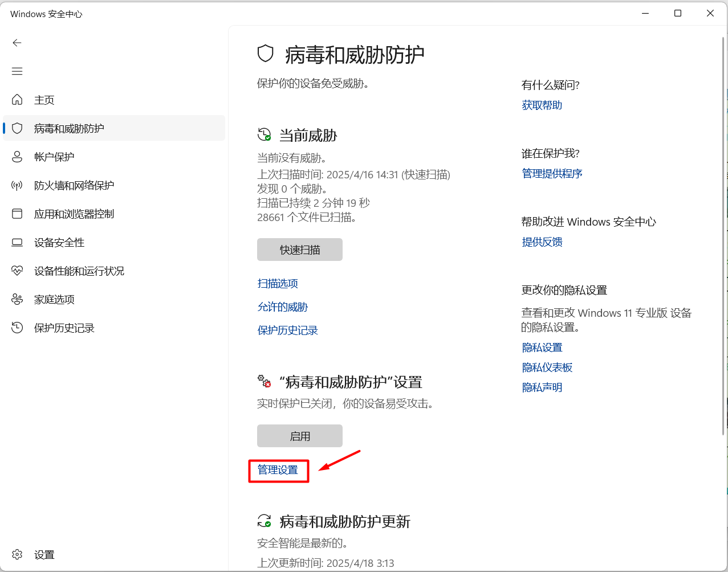The width and height of the screenshot is (728, 572).
Task: Click the 提供反馈 link
Action: (542, 242)
